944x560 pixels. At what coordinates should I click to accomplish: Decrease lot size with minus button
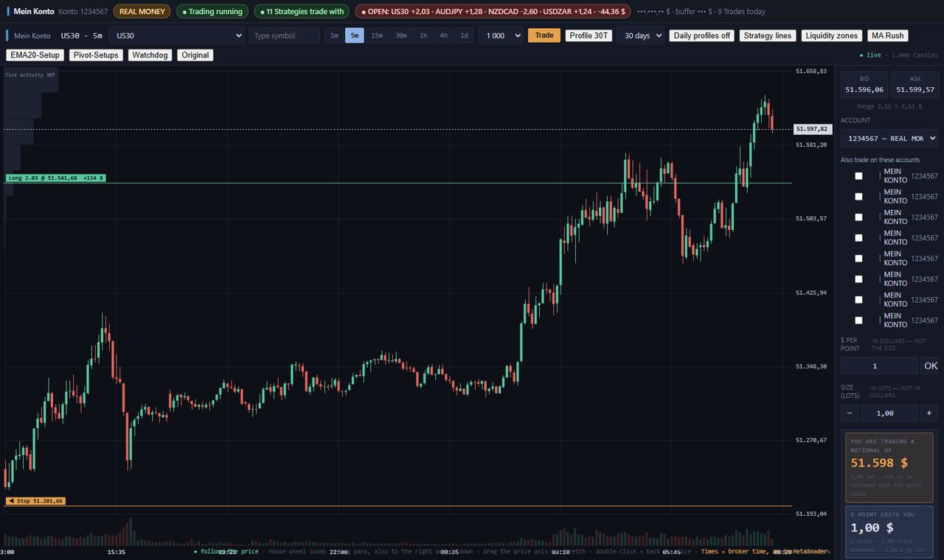point(849,413)
